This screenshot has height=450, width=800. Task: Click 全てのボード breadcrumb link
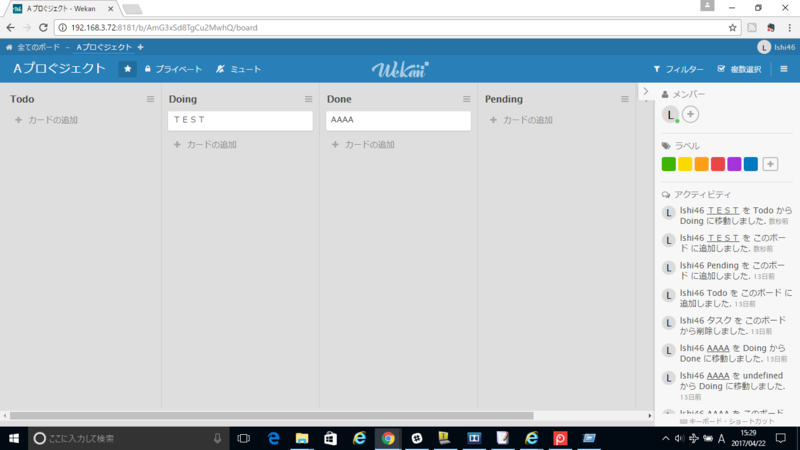click(x=38, y=47)
